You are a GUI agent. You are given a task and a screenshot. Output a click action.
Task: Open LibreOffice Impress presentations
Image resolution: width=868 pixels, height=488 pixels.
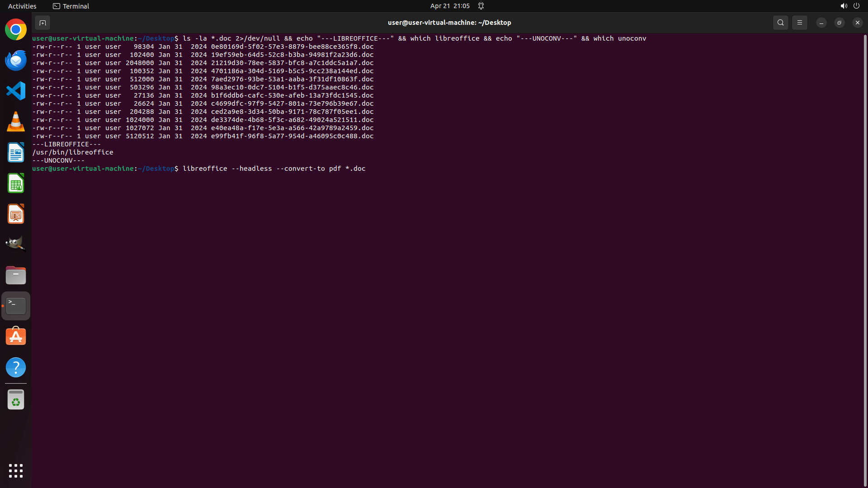click(16, 214)
